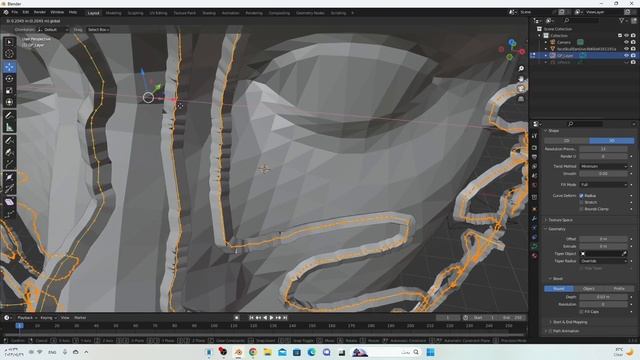640x360 pixels.
Task: Open the View Layer properties tab
Action: 534,167
